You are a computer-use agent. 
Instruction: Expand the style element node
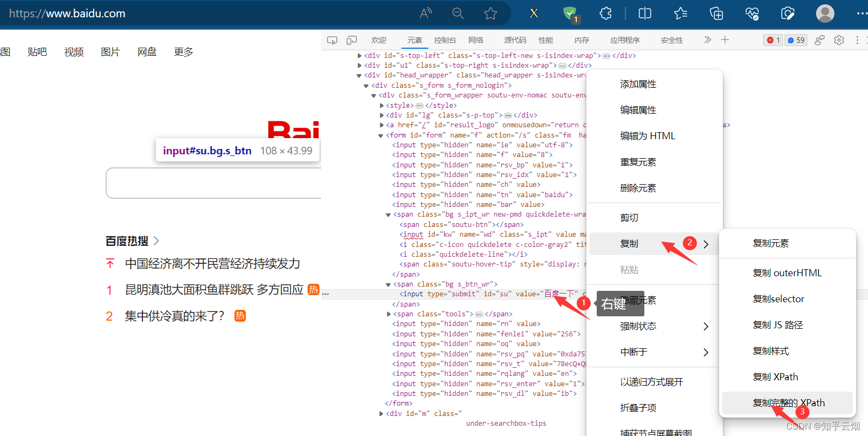click(382, 106)
